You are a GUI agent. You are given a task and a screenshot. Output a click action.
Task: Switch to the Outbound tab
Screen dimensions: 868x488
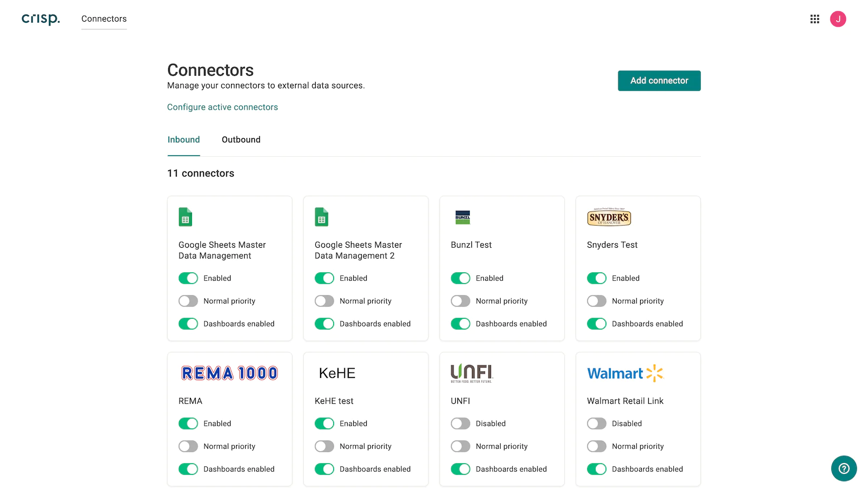(x=241, y=140)
